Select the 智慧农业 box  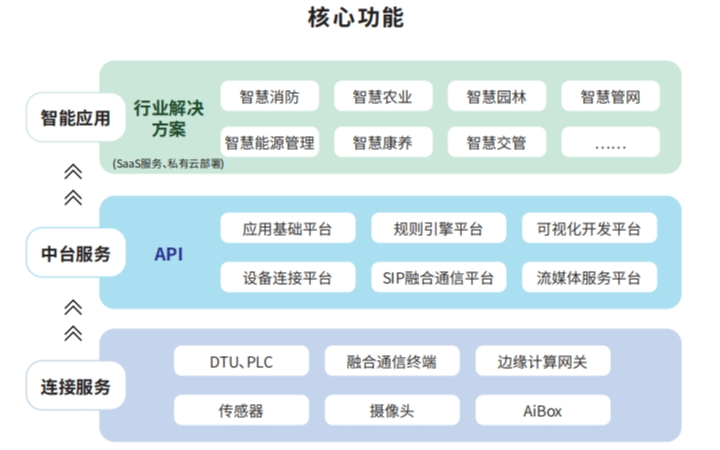pyautogui.click(x=382, y=97)
